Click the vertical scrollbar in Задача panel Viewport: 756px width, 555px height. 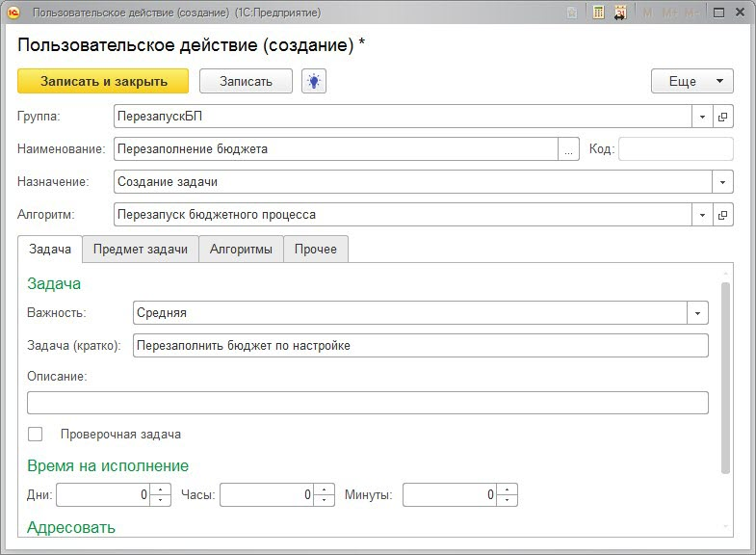click(x=725, y=376)
